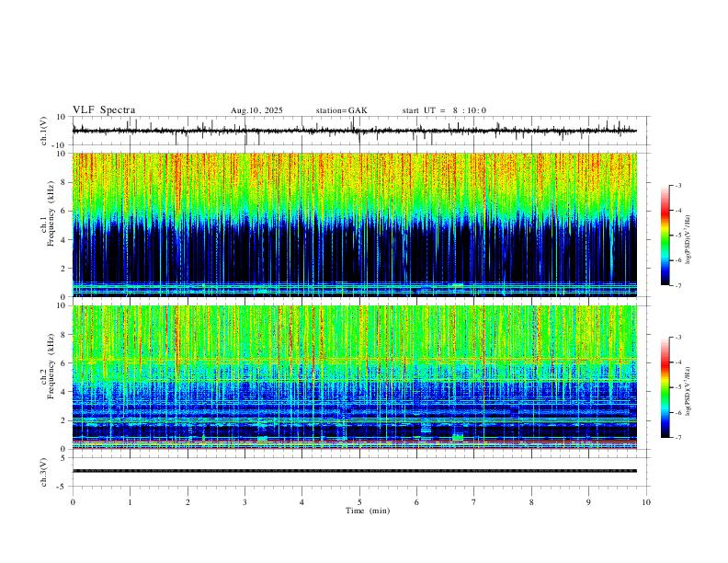Click the ch.1 voltage waveform trace
The width and height of the screenshot is (728, 563).
(x=355, y=131)
